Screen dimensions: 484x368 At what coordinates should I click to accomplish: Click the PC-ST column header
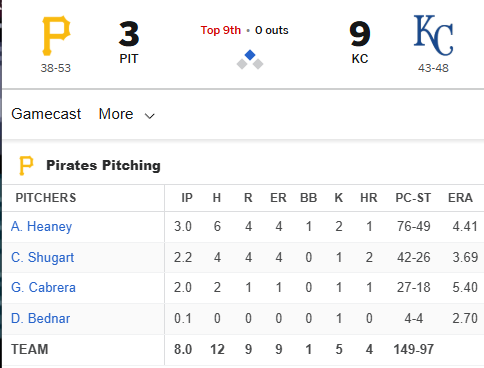click(x=413, y=198)
